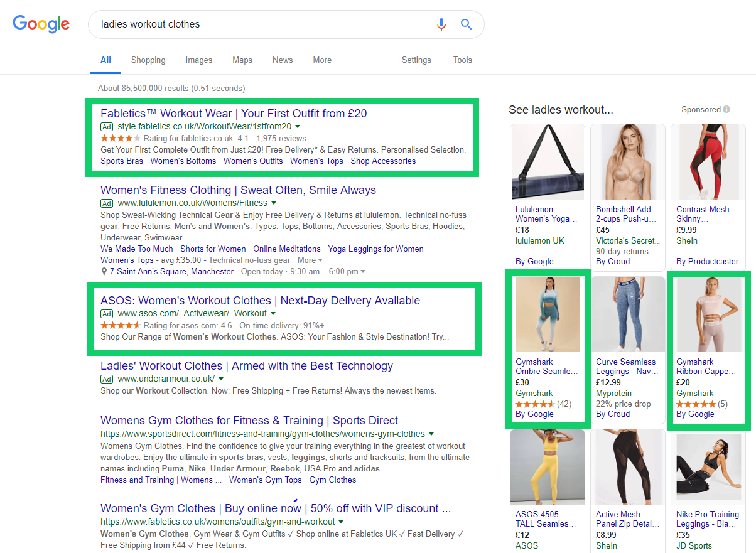756x553 pixels.
Task: Open the More search tab menu
Action: click(x=322, y=60)
